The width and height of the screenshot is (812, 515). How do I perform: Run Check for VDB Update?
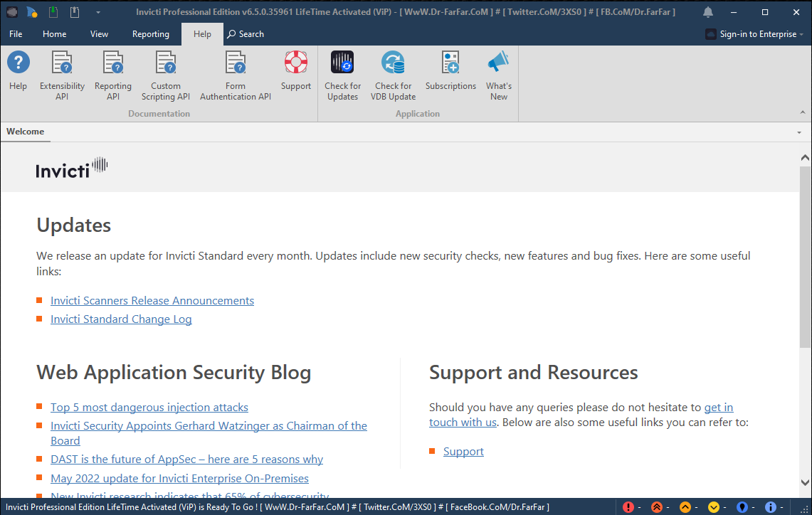point(393,75)
